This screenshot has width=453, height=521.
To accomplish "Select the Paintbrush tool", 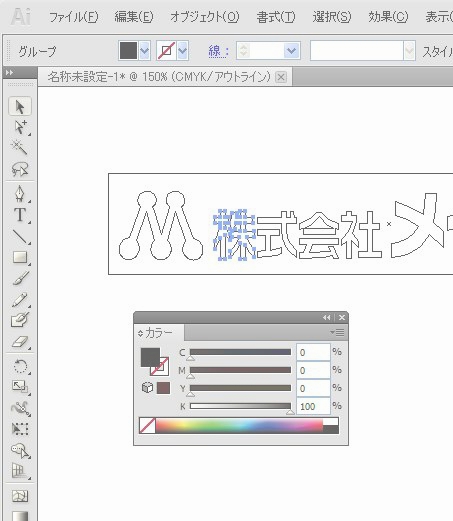I will (x=20, y=279).
